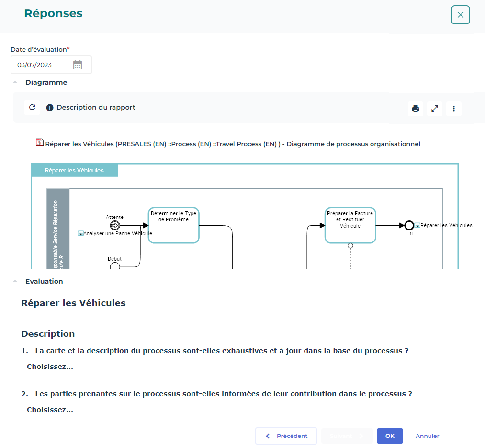Click the info icon beside Description du rapport
This screenshot has width=485, height=448.
[49, 108]
